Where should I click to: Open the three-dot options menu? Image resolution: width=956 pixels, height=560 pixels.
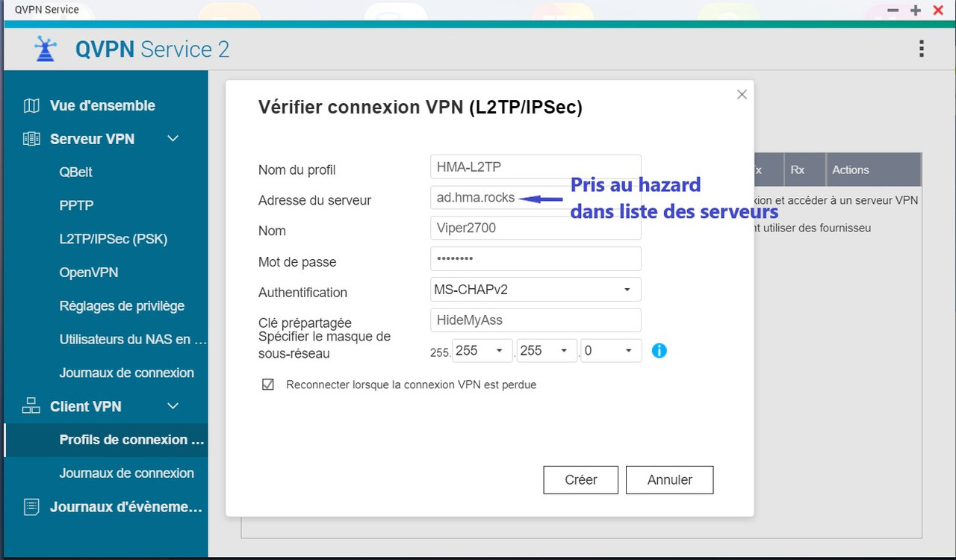[x=922, y=49]
